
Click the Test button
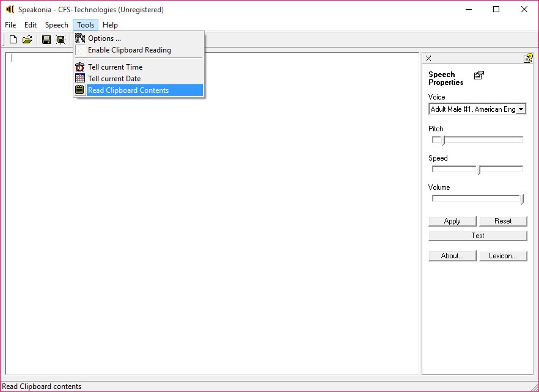pyautogui.click(x=477, y=236)
